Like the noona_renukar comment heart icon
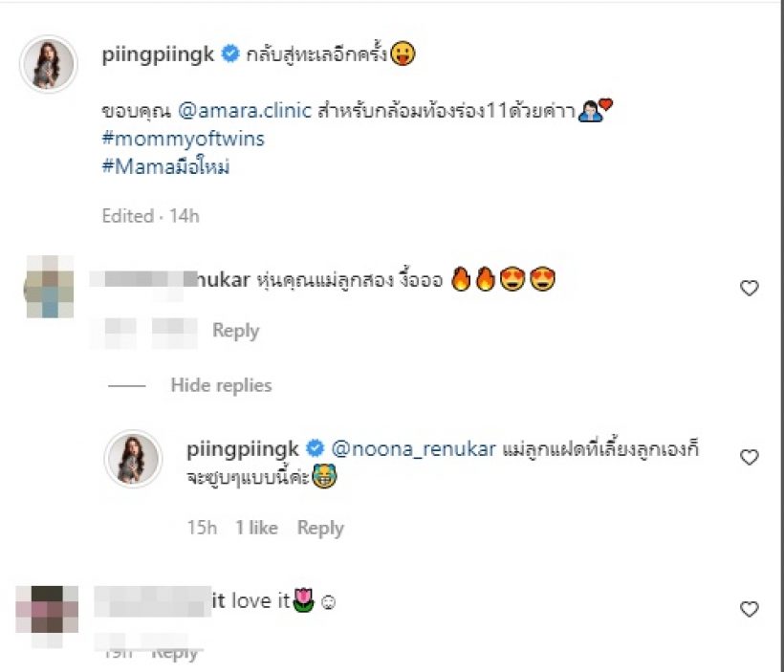This screenshot has height=672, width=784. 749,288
